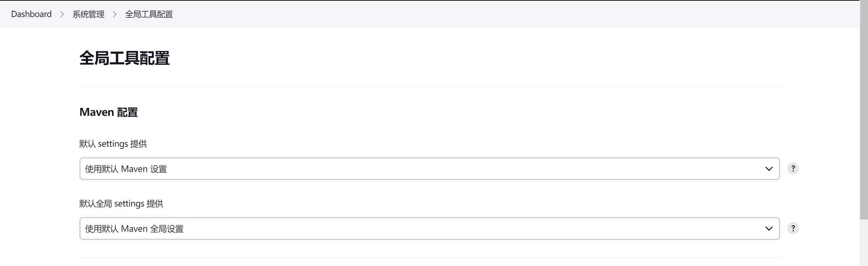Click chevron icon after Dashboard breadcrumb
868x266 pixels.
click(x=62, y=14)
